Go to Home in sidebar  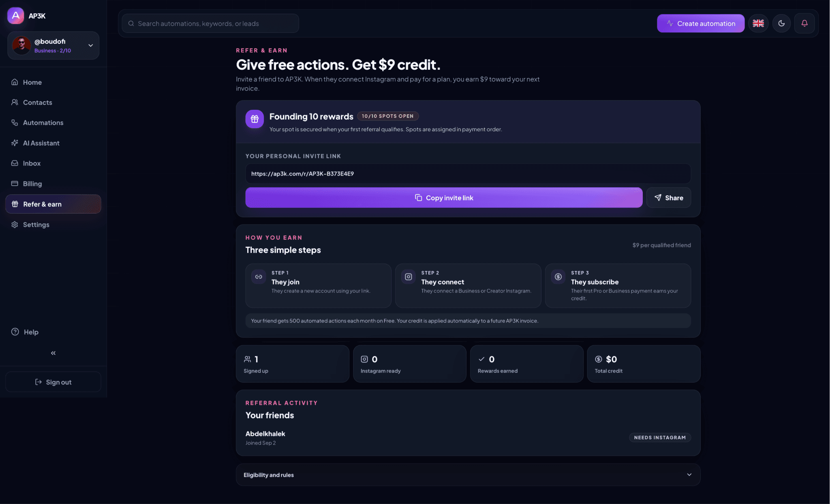(x=53, y=82)
